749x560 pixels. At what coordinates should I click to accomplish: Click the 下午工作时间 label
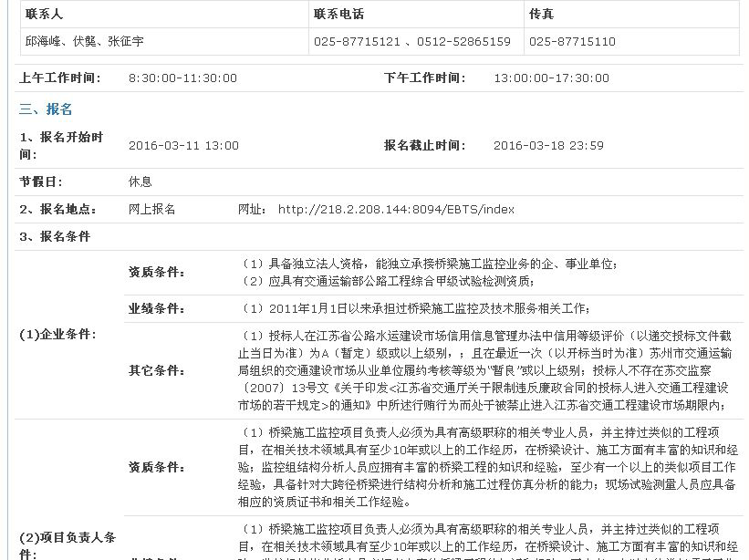(425, 78)
